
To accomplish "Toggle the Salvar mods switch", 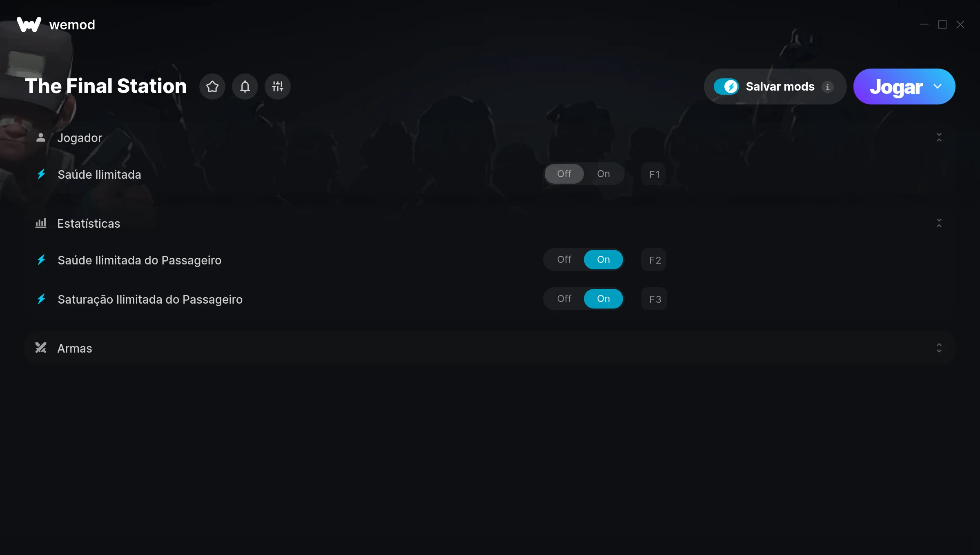I will point(726,87).
